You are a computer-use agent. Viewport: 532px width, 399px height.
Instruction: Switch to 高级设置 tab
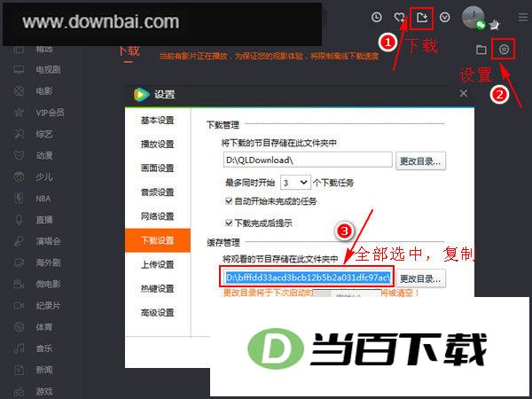(158, 313)
